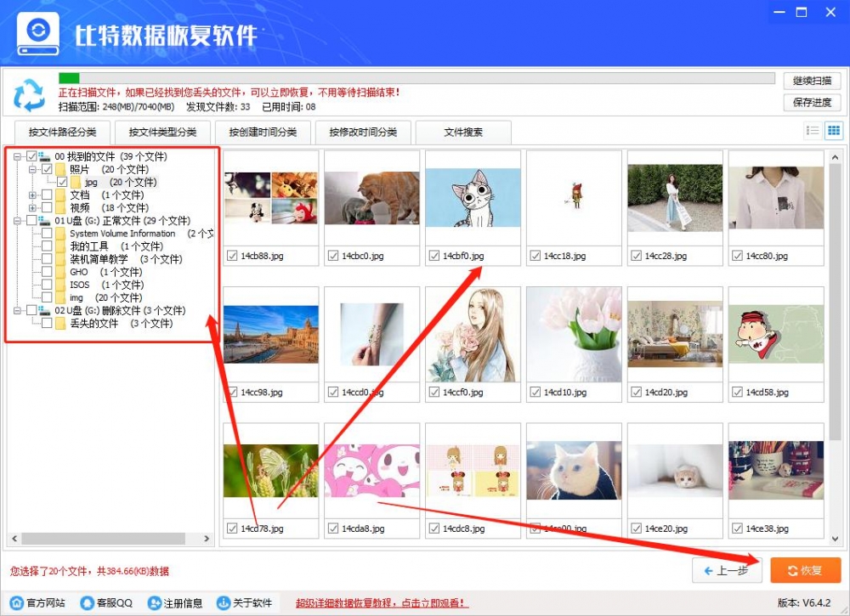The image size is (850, 616).
Task: Select the list view icon
Action: pos(813,130)
